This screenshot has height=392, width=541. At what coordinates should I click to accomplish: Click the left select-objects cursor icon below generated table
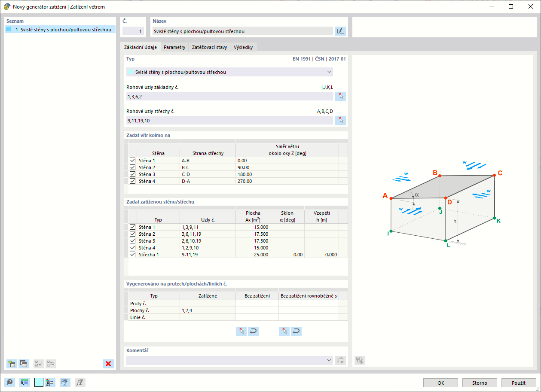(241, 331)
